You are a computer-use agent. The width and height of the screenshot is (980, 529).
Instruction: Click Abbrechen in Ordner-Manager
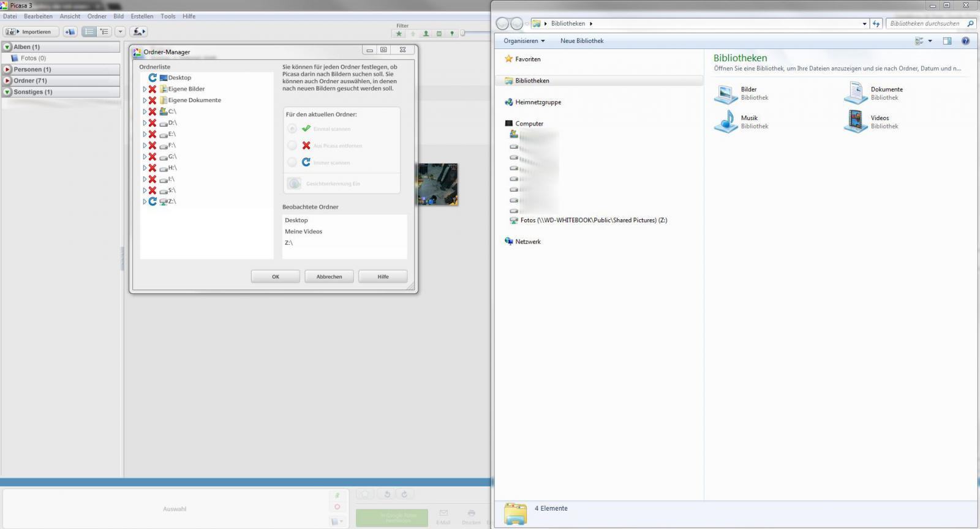[329, 277]
